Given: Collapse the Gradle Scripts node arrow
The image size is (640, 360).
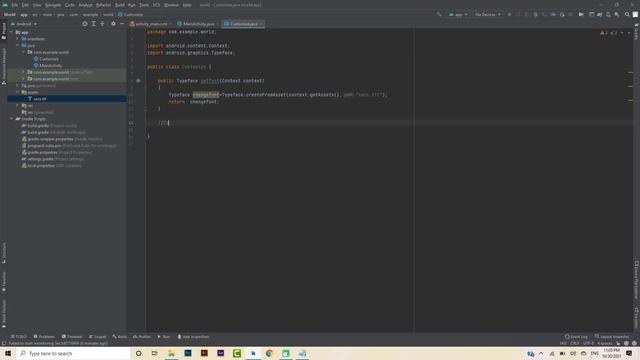Looking at the screenshot, I should 11,119.
